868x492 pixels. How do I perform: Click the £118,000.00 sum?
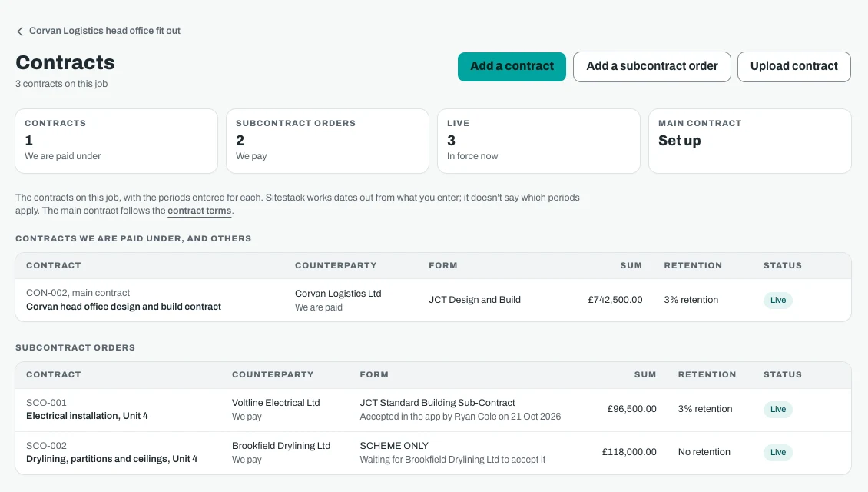tap(629, 452)
